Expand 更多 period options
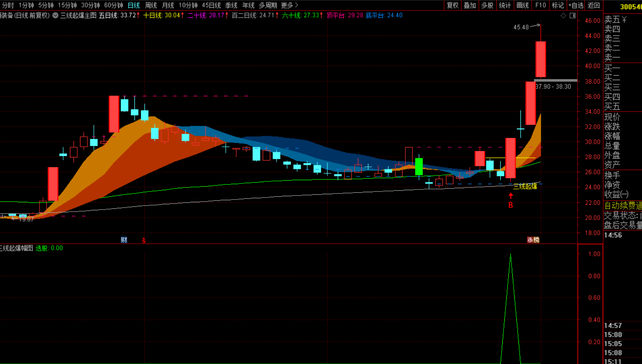 pos(289,5)
